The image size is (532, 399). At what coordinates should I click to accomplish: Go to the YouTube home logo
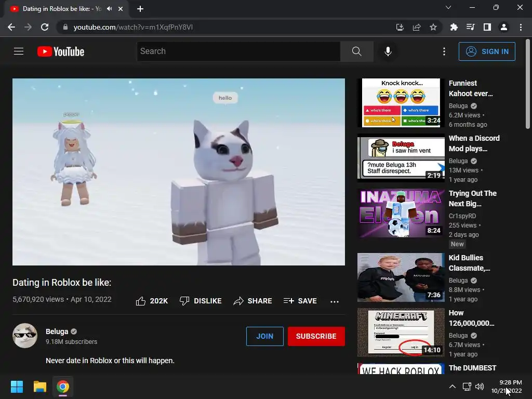(x=61, y=51)
